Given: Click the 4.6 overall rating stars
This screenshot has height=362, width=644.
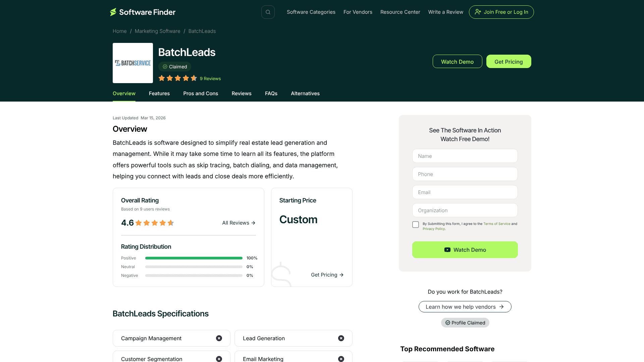Looking at the screenshot, I should (x=155, y=223).
